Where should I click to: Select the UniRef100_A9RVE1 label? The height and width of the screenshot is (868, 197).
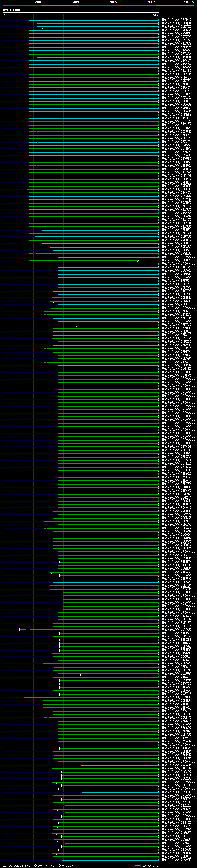pyautogui.click(x=176, y=81)
